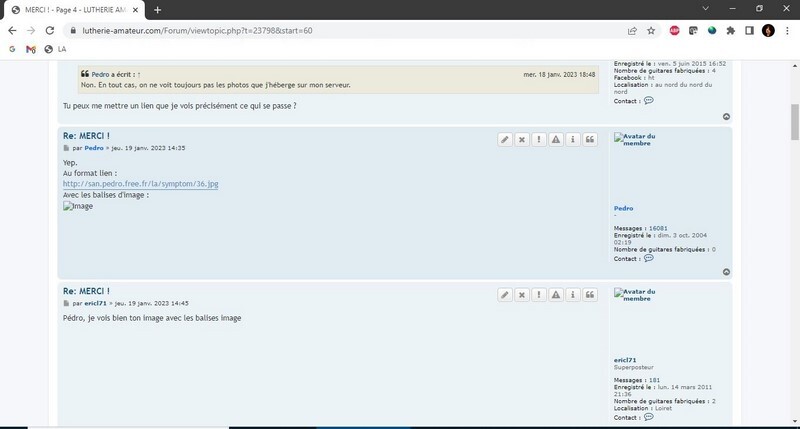Viewport: 800px width, 429px height.
Task: Warn user on ericl71's post with the triangle icon
Action: pyautogui.click(x=556, y=294)
